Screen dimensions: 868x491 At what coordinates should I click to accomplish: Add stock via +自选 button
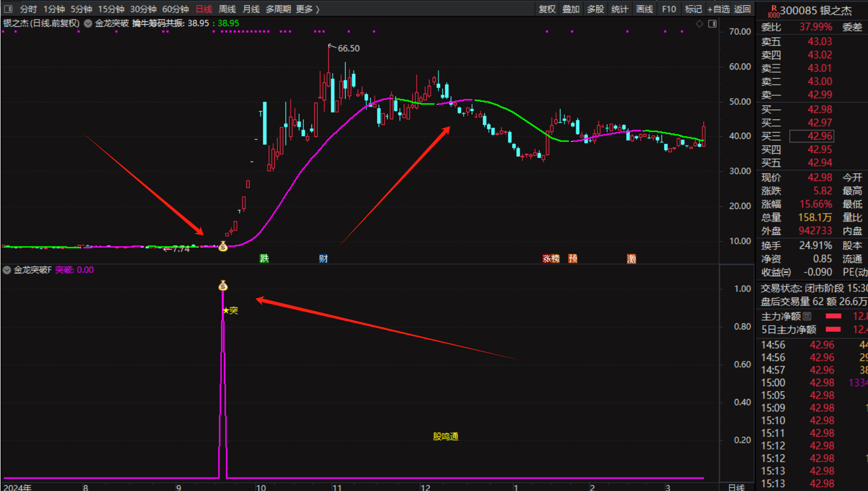[718, 9]
